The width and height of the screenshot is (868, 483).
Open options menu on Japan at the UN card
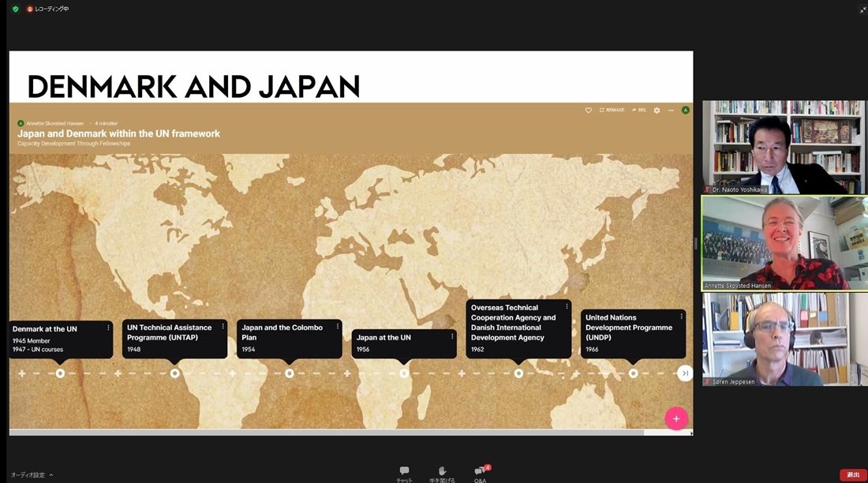pyautogui.click(x=452, y=336)
